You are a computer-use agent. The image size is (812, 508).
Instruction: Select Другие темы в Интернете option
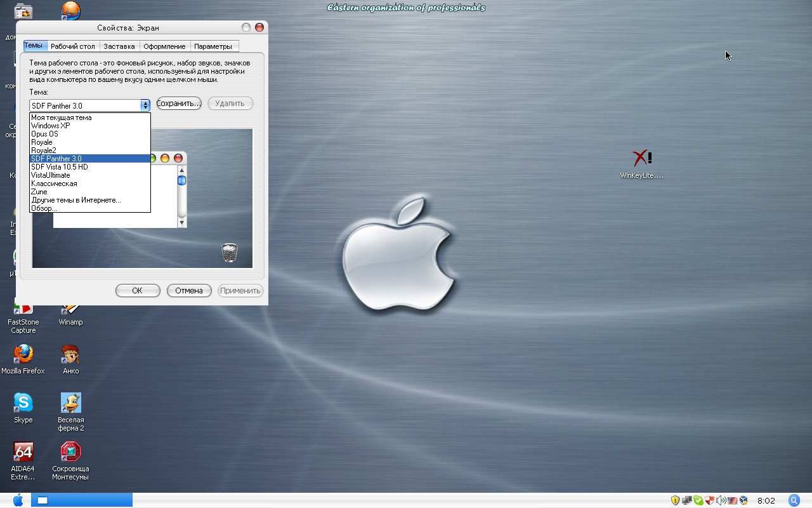point(90,200)
